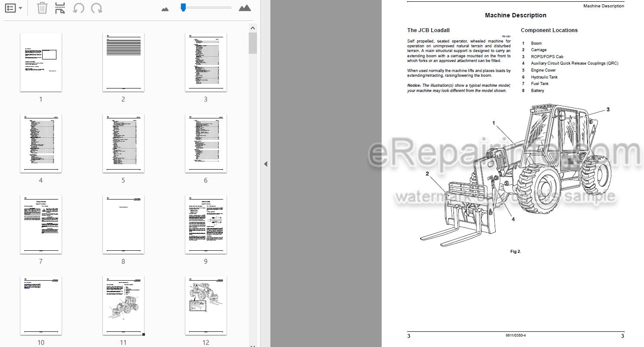This screenshot has height=347, width=644.
Task: Select page 4 thumbnail
Action: coord(41,143)
